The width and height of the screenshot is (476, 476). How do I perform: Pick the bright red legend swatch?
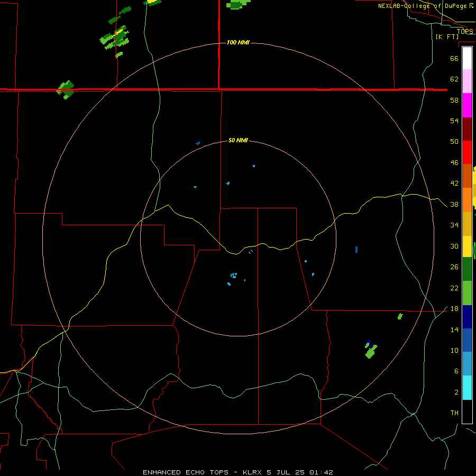(467, 152)
